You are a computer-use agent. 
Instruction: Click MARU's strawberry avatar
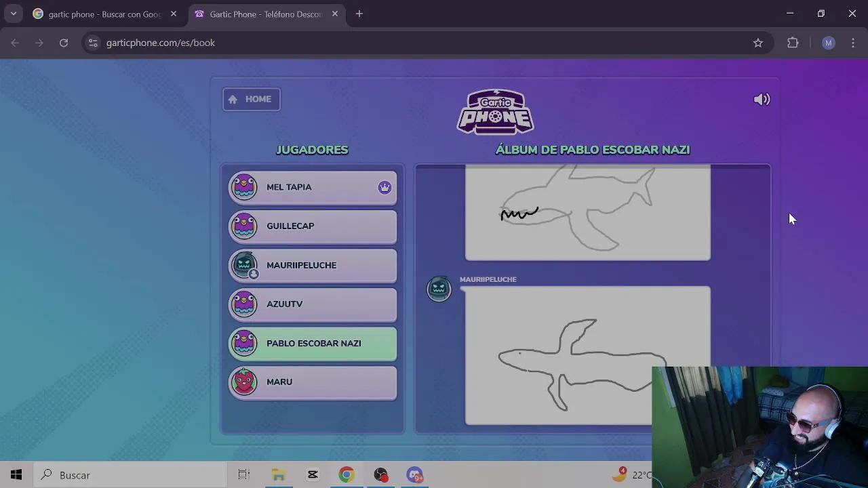(244, 382)
